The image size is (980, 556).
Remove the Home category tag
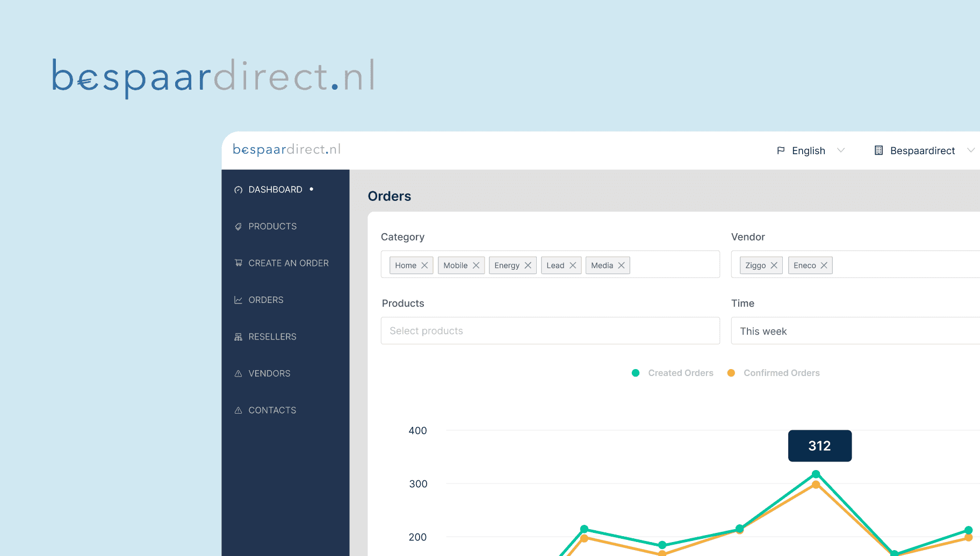(424, 265)
